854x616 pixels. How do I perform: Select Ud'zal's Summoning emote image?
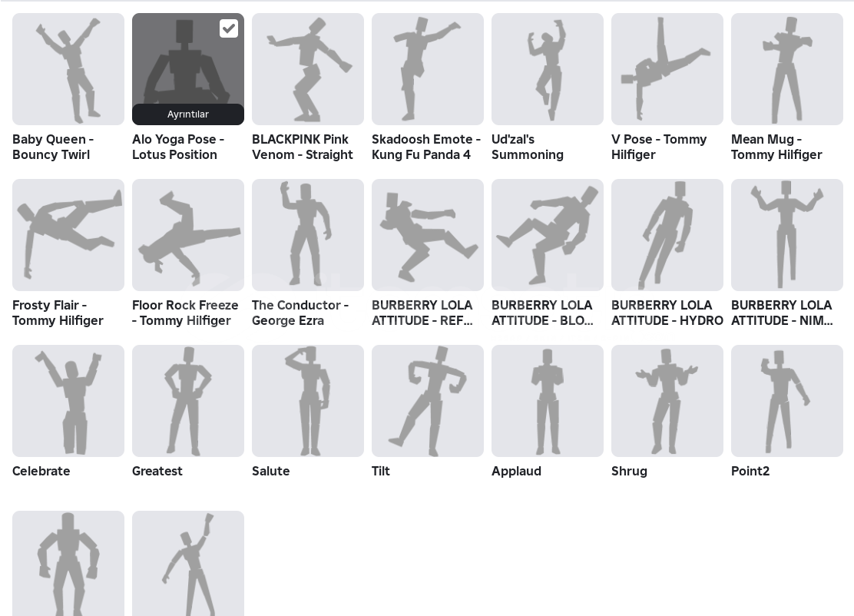coord(548,69)
